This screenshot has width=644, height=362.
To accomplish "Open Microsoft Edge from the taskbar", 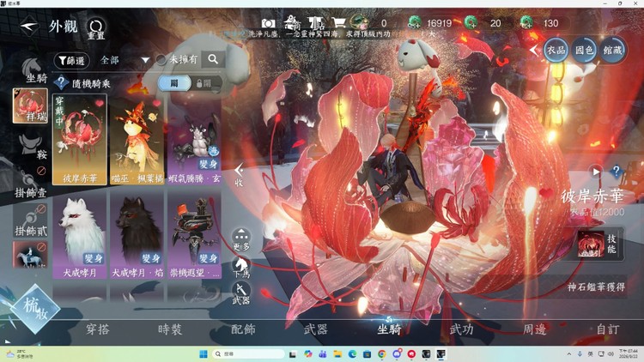I will (352, 353).
